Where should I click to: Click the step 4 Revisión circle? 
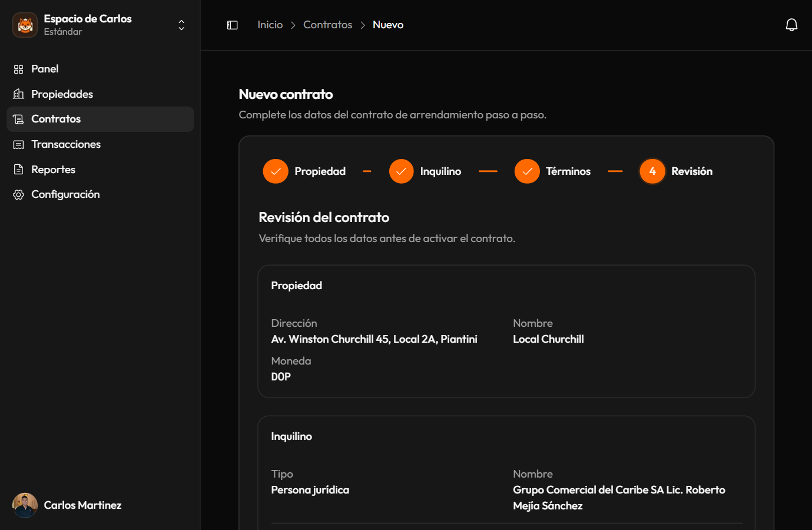click(x=652, y=171)
